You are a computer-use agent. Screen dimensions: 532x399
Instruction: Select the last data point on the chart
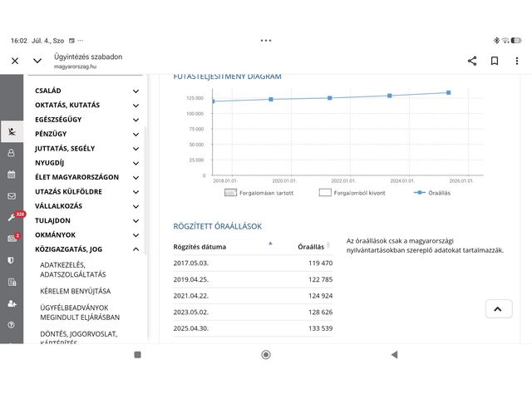[x=449, y=92]
